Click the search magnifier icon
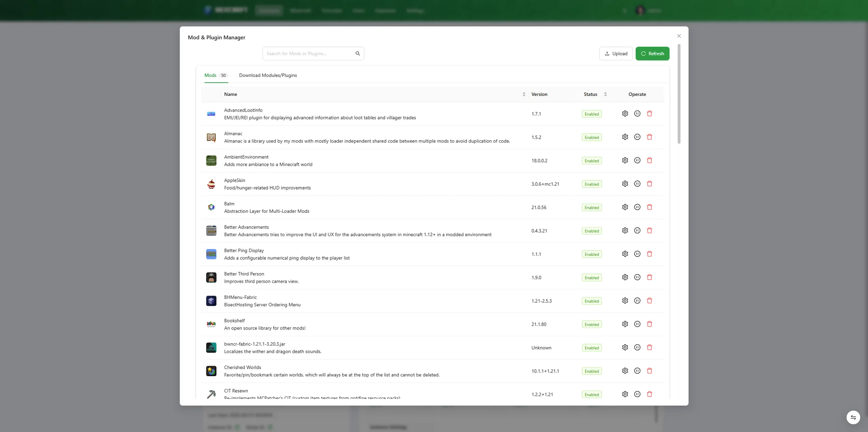Screen dimensions: 868x432 pos(357,54)
